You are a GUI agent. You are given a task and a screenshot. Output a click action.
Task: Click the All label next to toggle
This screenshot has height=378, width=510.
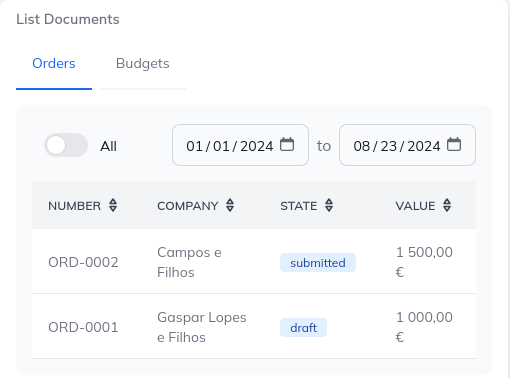point(108,146)
